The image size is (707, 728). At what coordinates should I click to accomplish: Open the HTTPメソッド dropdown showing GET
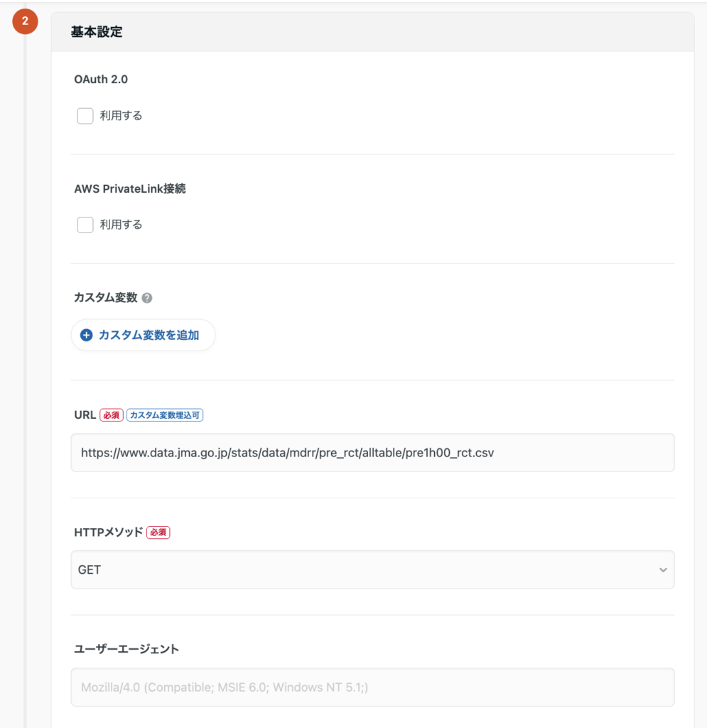(x=372, y=570)
